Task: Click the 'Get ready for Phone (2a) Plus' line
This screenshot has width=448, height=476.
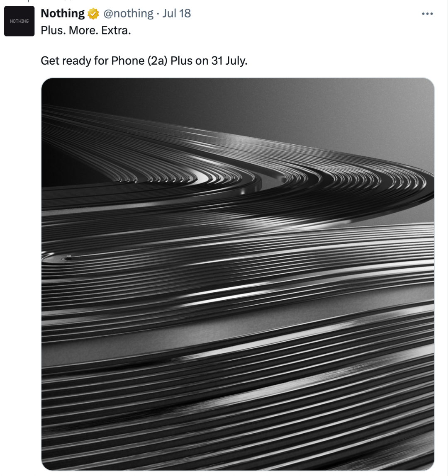Action: pyautogui.click(x=116, y=61)
